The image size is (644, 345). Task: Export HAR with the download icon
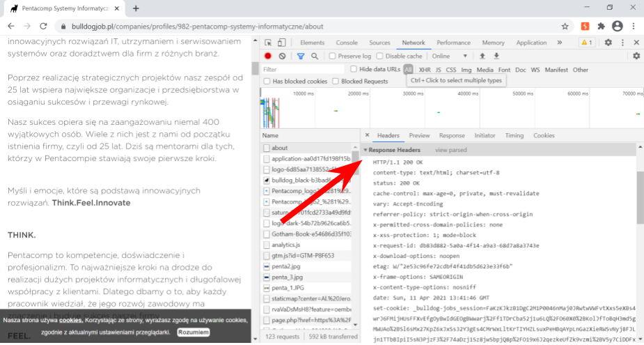tap(496, 56)
